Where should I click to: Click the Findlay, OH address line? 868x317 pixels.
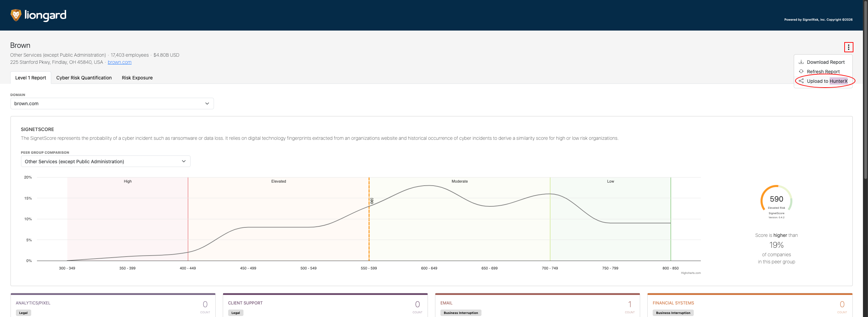click(57, 62)
